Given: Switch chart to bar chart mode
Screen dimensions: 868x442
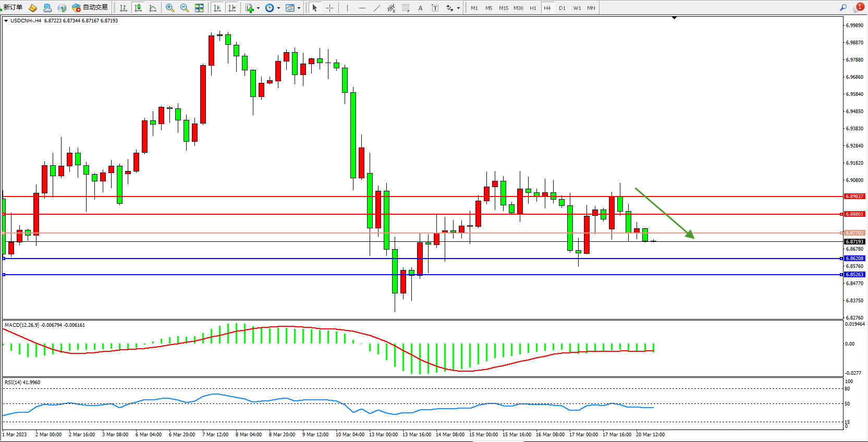Looking at the screenshot, I should pos(124,8).
